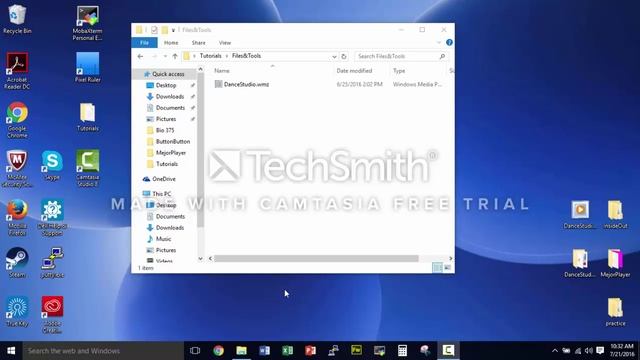Show hidden system tray icons
Image resolution: width=640 pixels, height=360 pixels.
point(555,351)
